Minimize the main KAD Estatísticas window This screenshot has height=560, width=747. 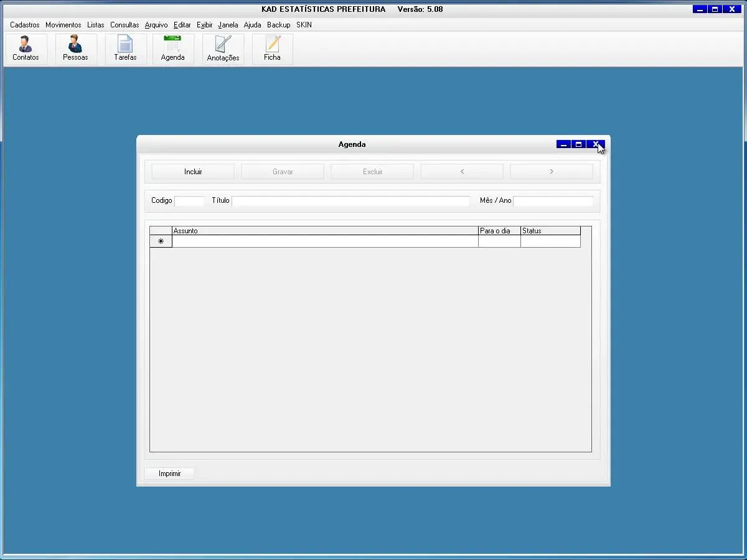[700, 9]
